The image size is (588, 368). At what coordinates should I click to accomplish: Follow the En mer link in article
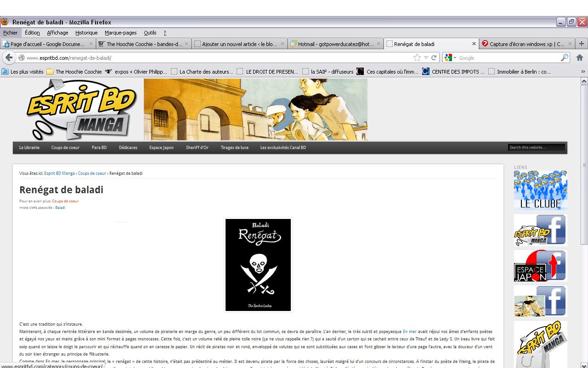pyautogui.click(x=410, y=332)
